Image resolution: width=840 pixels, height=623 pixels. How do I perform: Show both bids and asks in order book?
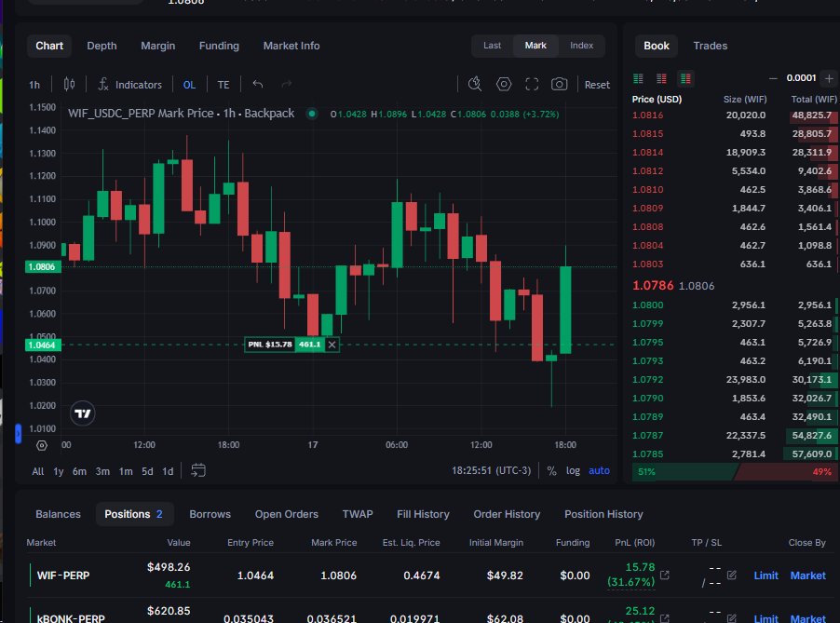[685, 79]
